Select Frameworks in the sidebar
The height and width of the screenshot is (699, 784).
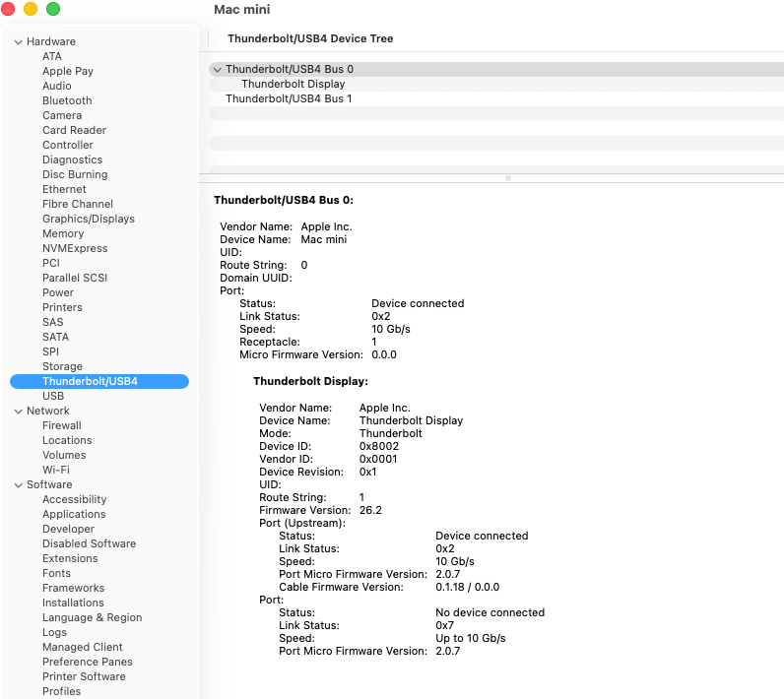coord(74,588)
